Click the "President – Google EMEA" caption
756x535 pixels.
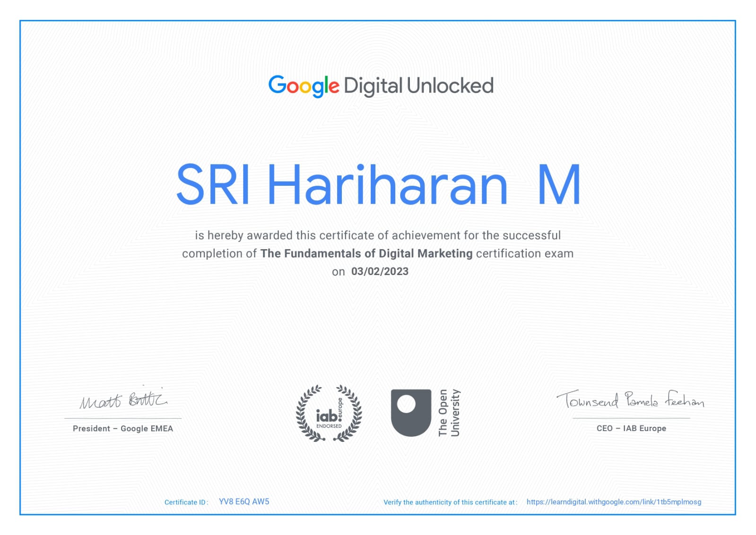(123, 429)
